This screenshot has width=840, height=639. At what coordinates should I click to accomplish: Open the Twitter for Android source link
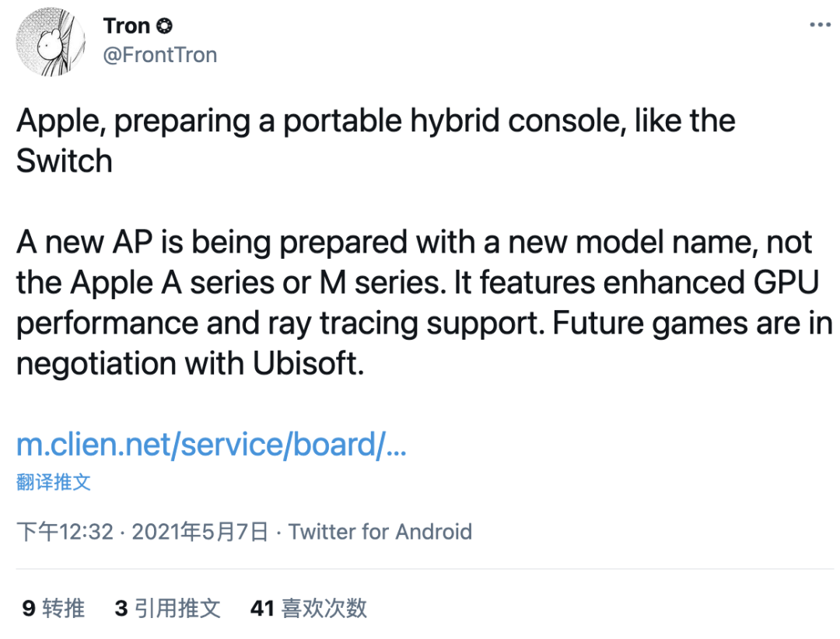pos(380,532)
